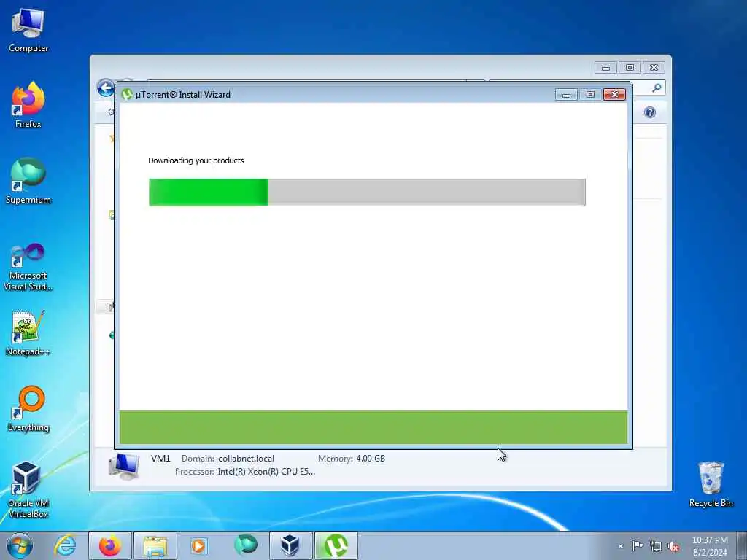Select the '4.00 GB' memory value
The image size is (747, 560).
pyautogui.click(x=371, y=459)
